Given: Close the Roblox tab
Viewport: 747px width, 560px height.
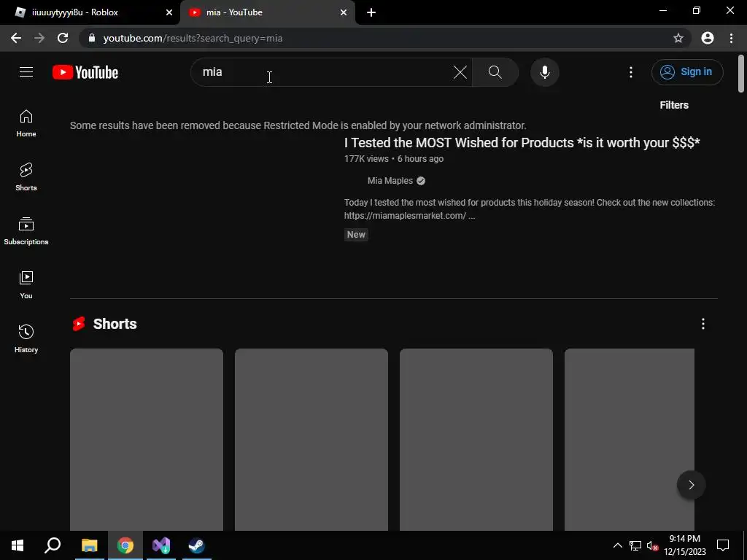Looking at the screenshot, I should (x=169, y=12).
